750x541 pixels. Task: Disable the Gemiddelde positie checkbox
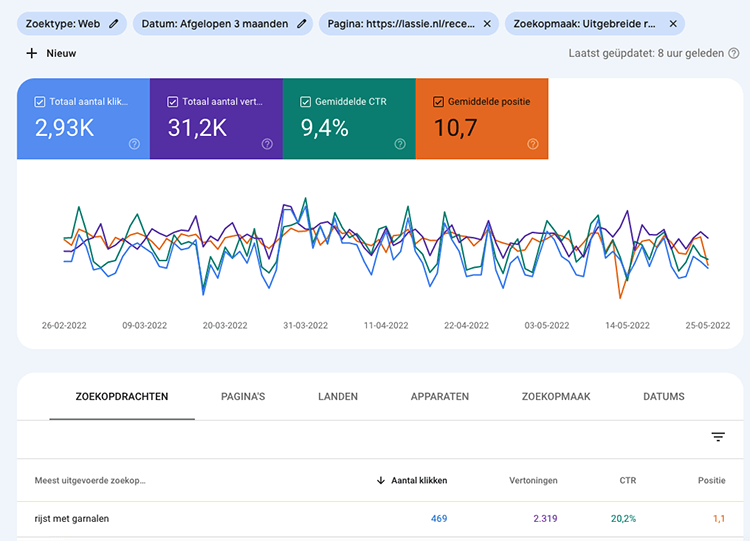point(439,102)
